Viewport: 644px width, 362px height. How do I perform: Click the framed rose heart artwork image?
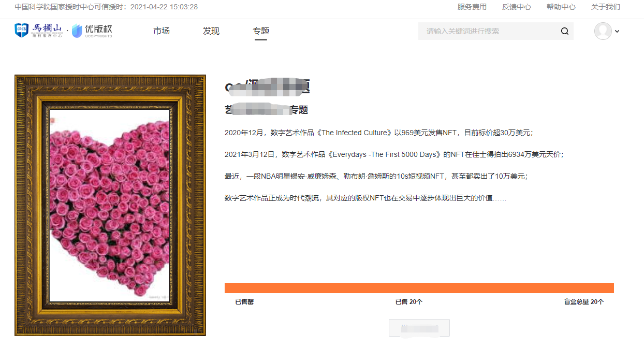pos(110,206)
